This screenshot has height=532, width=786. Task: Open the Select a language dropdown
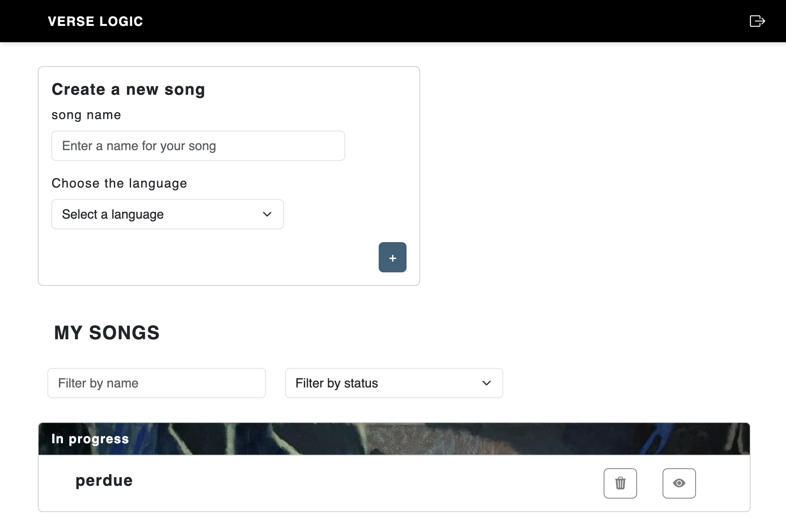pos(167,214)
